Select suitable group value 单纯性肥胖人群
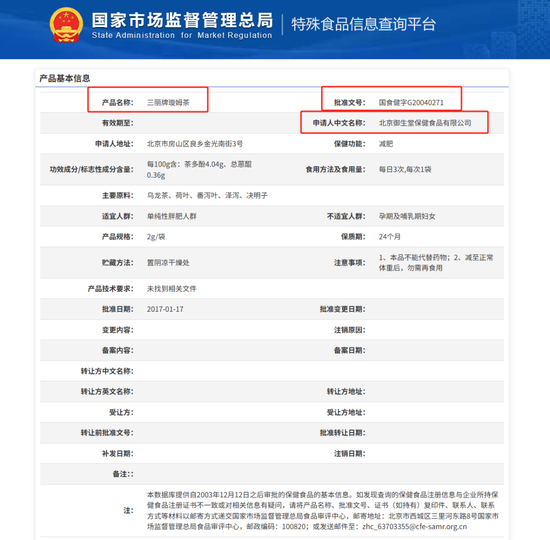Screen dimensions: 550x540 click(x=172, y=216)
